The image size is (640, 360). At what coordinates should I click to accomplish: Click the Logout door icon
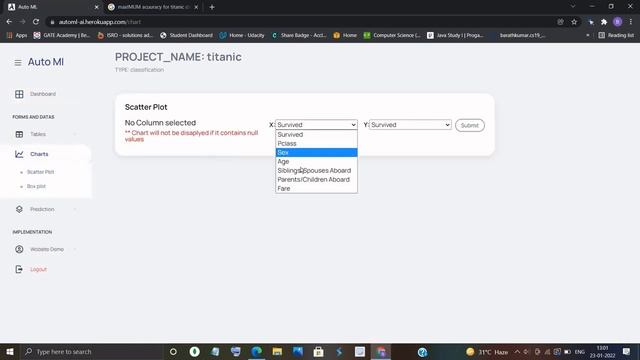click(x=19, y=269)
